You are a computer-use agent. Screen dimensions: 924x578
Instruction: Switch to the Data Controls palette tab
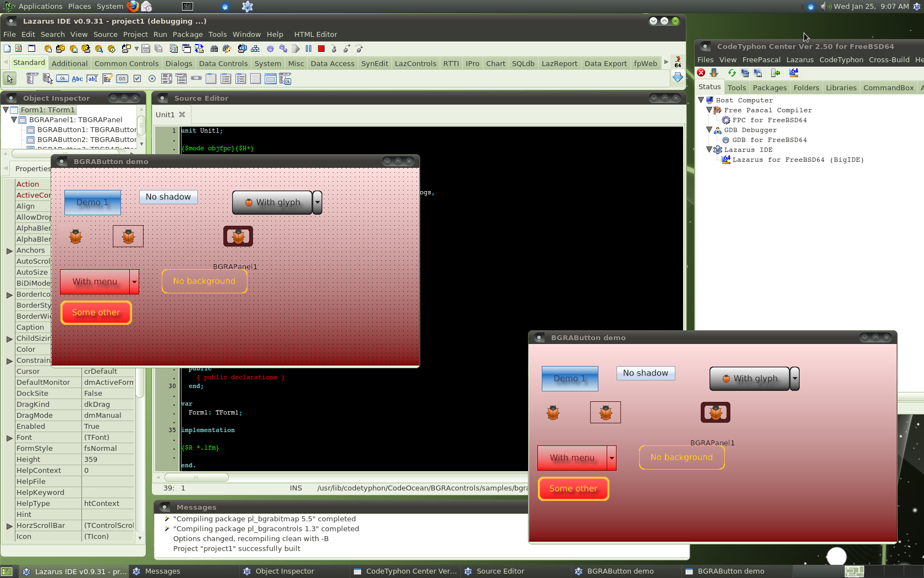(223, 63)
